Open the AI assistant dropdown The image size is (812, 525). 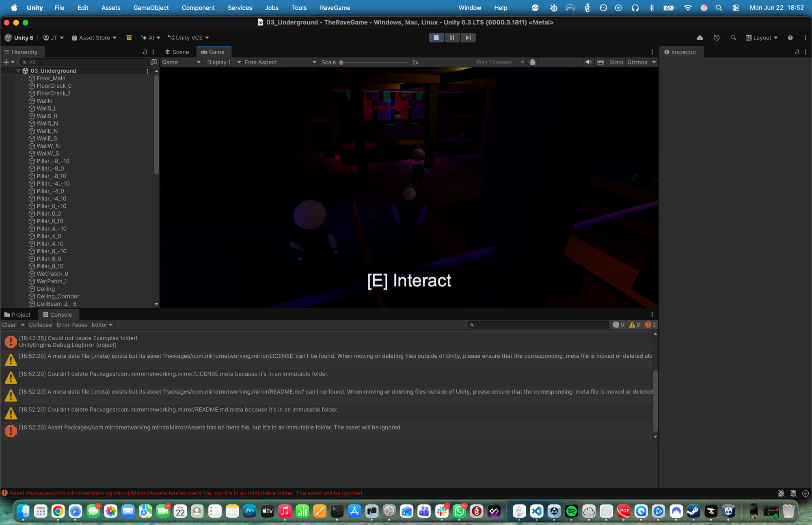tap(151, 38)
